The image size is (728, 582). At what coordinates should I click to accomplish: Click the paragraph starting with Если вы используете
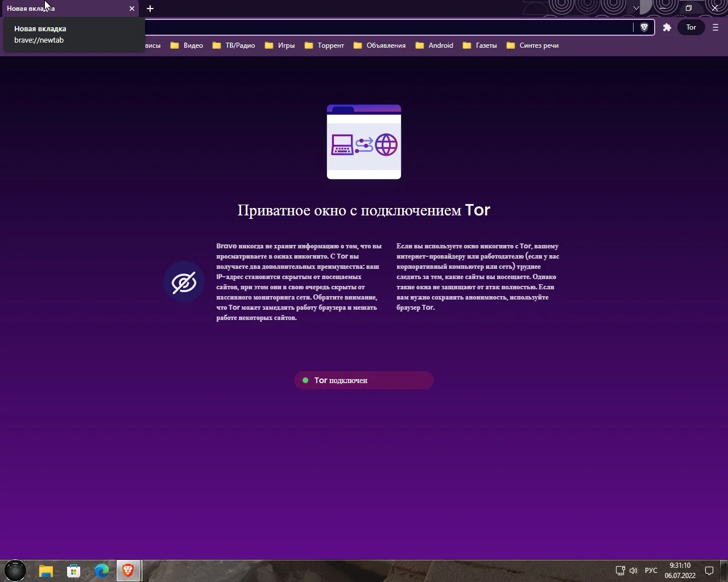(478, 277)
